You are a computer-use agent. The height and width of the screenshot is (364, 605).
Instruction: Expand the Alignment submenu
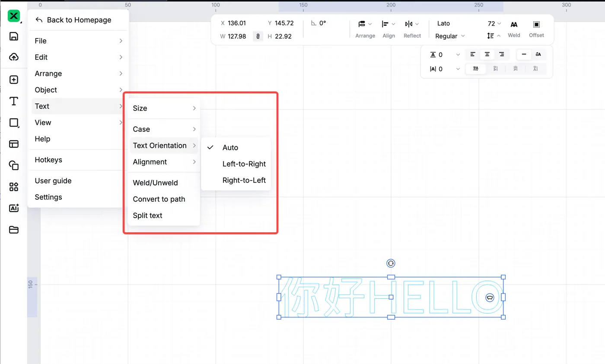[164, 162]
